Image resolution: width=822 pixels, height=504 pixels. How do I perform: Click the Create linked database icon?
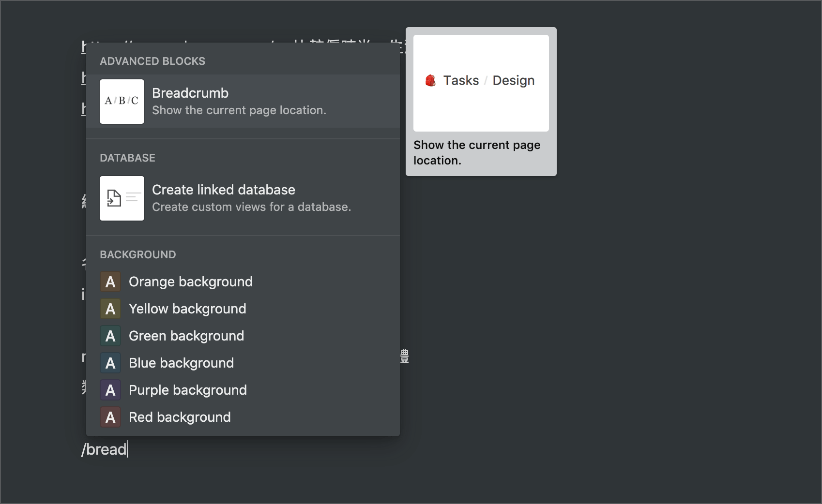point(122,198)
